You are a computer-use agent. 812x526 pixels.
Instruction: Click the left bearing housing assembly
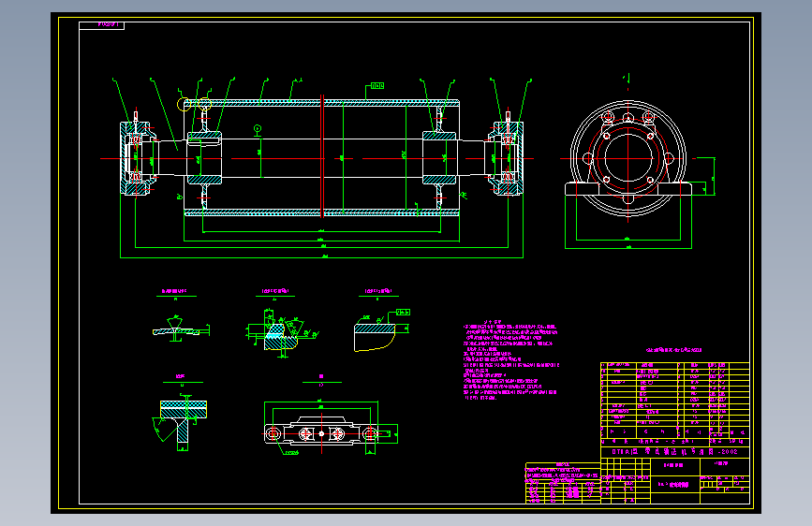coord(138,158)
